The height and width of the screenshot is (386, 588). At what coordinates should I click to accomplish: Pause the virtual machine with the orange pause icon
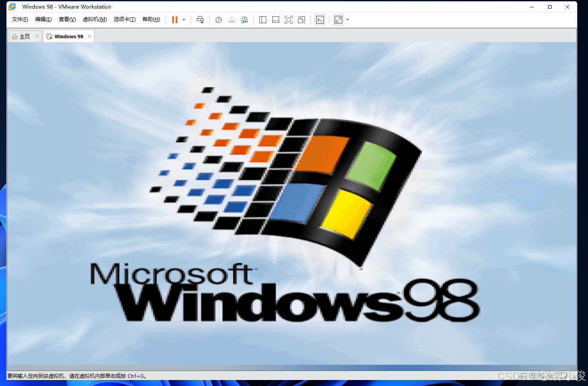point(175,20)
